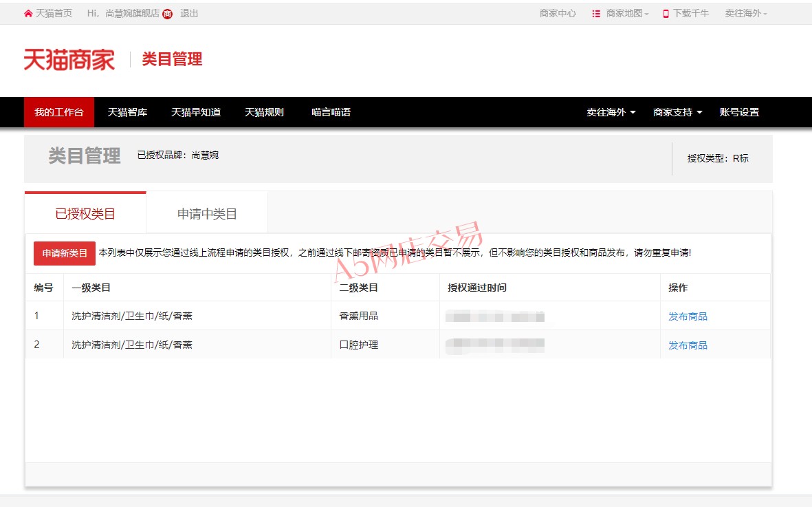This screenshot has height=507, width=812.
Task: Click the 天猫商家 logo
Action: coord(69,60)
